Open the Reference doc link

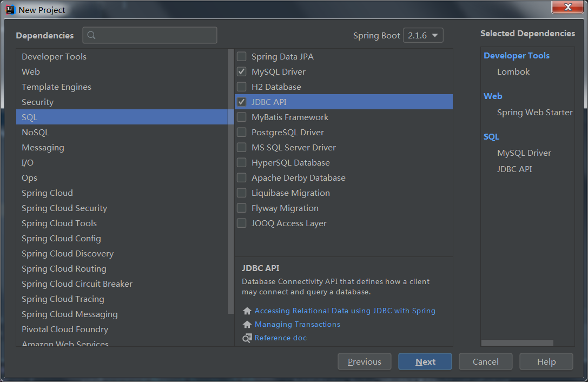(281, 338)
